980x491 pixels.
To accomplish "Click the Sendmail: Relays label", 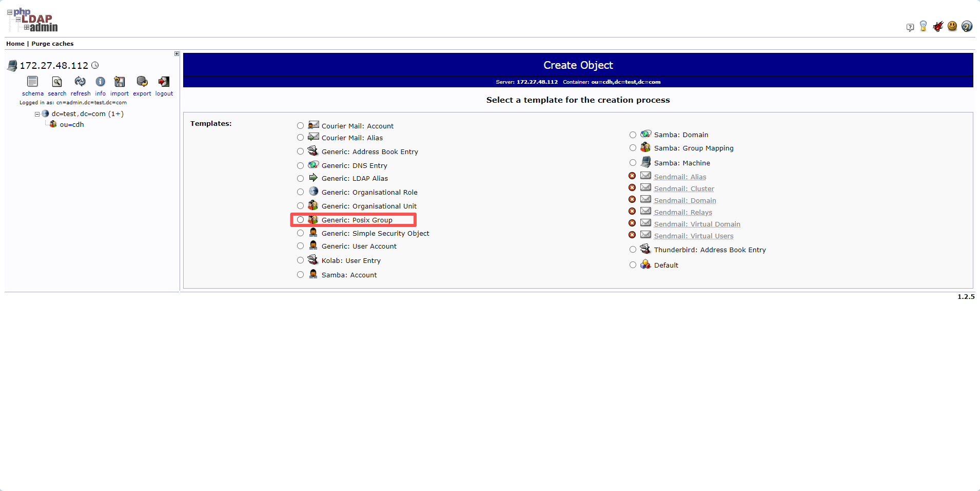I will [683, 213].
